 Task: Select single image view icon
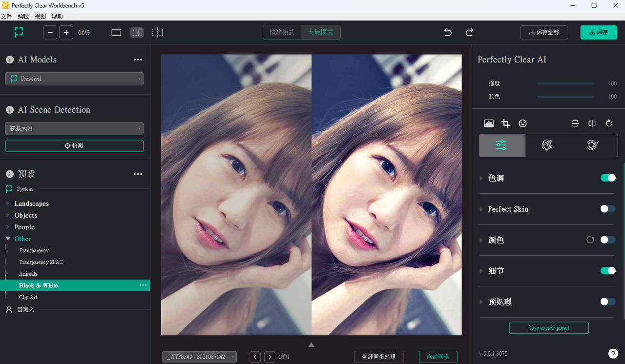(x=116, y=33)
